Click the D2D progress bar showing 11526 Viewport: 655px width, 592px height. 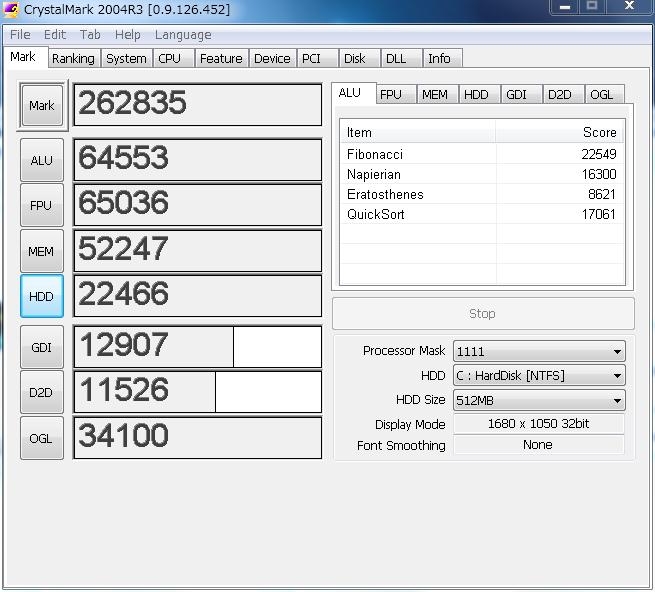click(198, 392)
